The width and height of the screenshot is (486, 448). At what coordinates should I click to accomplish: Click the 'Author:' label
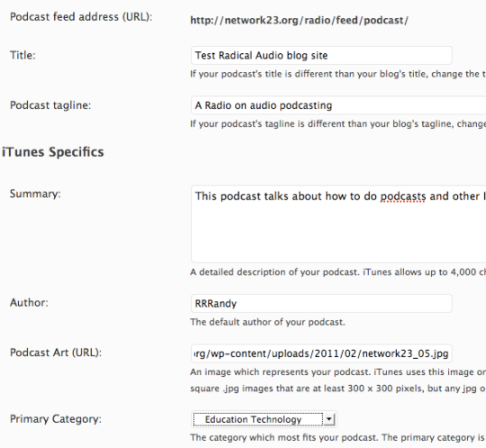(29, 302)
